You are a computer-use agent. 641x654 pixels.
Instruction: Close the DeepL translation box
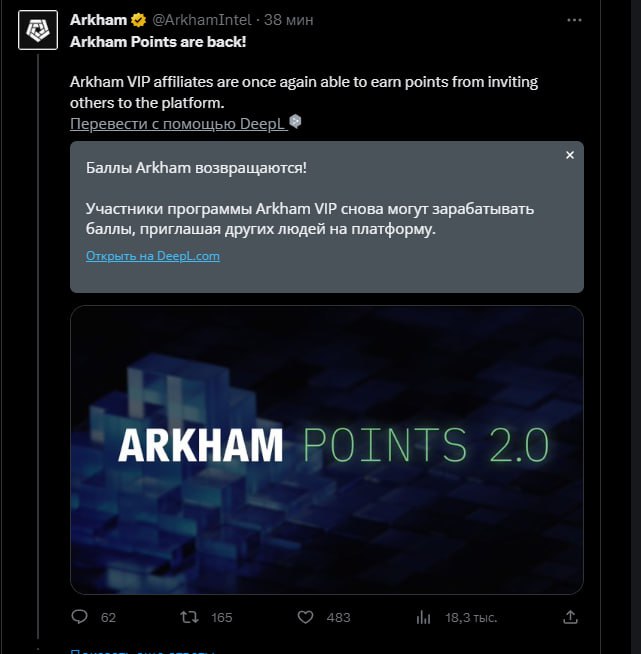[x=569, y=156]
